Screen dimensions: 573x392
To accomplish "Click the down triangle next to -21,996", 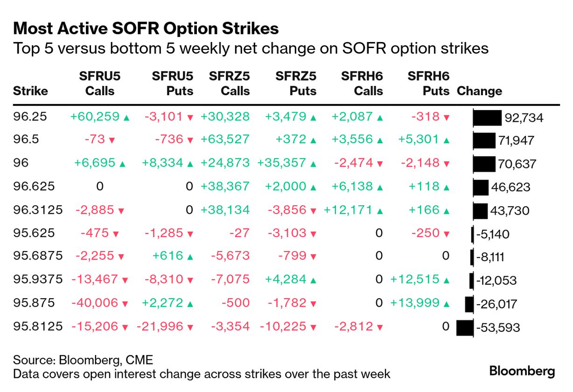I will [190, 328].
